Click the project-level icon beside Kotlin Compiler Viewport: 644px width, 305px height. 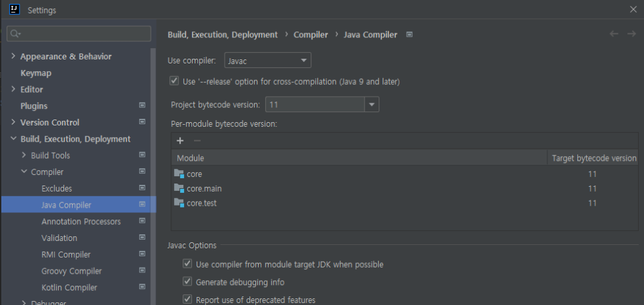142,287
